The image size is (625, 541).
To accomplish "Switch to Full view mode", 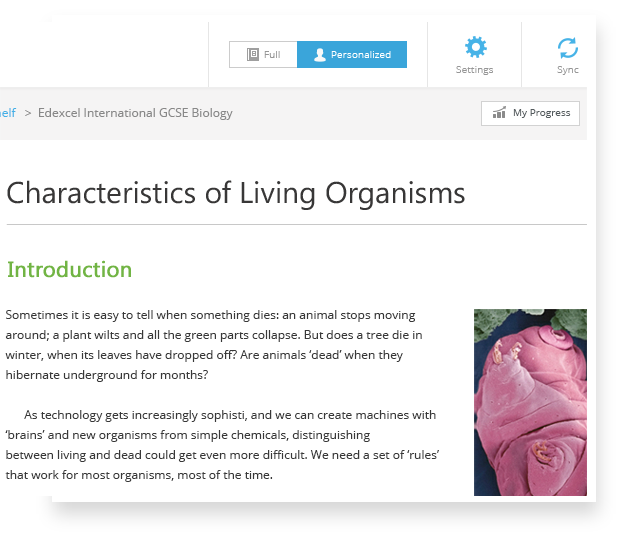I will (263, 55).
